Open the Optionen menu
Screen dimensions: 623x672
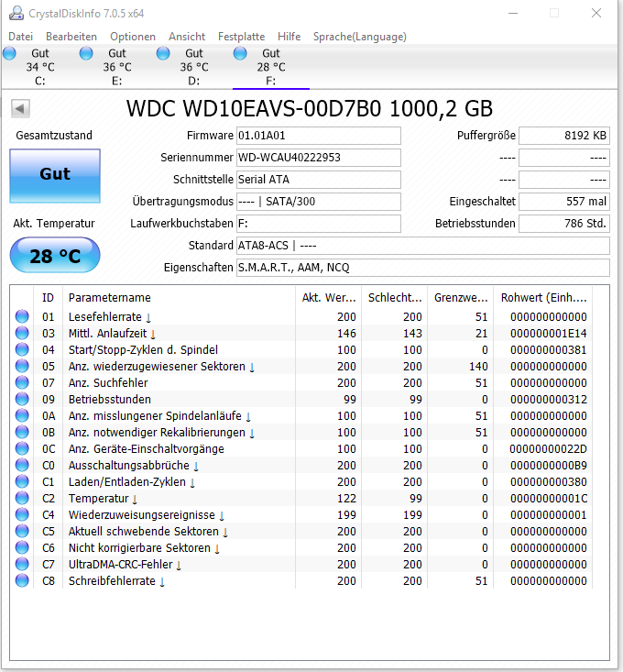pos(133,37)
